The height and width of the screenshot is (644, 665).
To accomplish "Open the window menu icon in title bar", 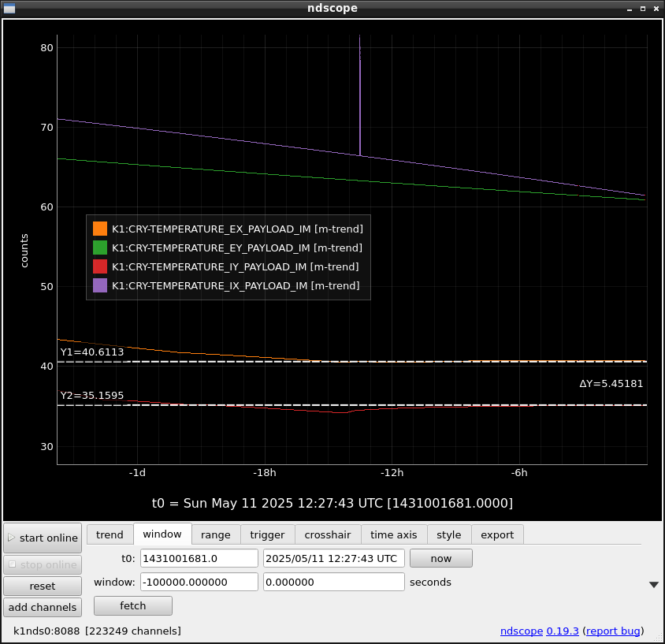I will (x=9, y=8).
